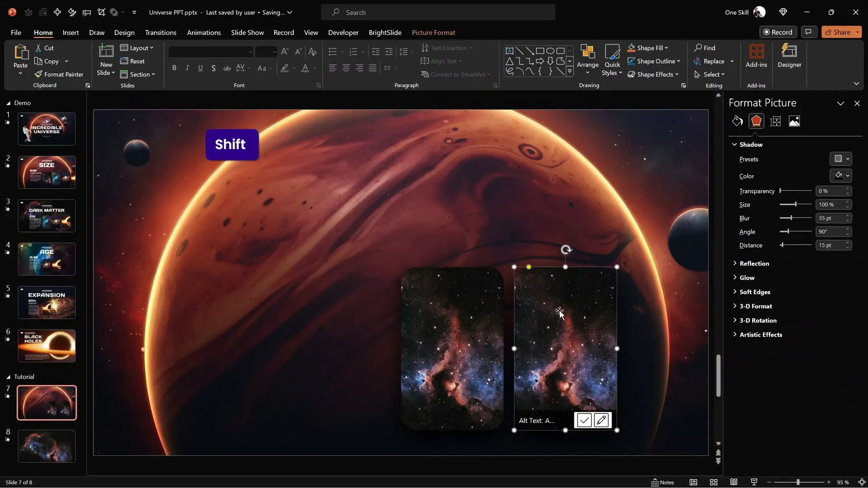
Task: Open the Comments pane icon
Action: coord(808,32)
